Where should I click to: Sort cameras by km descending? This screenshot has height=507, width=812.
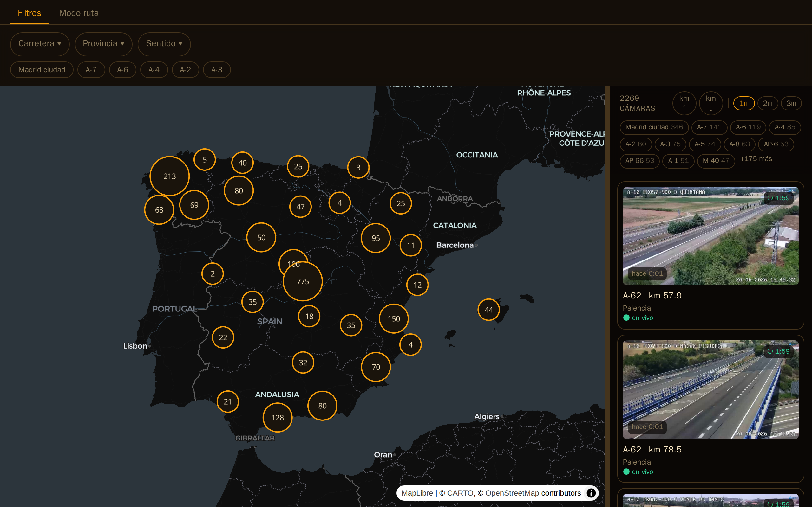711,103
